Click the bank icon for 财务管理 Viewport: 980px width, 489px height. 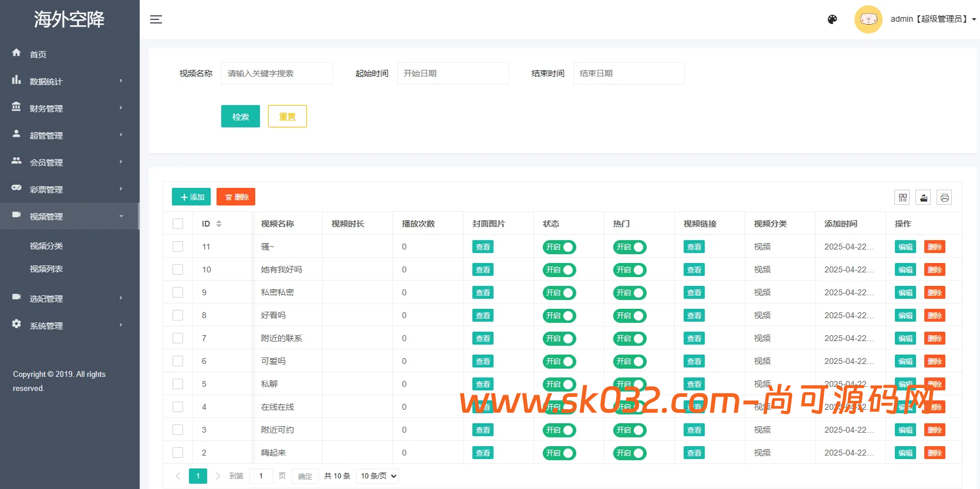click(x=16, y=107)
